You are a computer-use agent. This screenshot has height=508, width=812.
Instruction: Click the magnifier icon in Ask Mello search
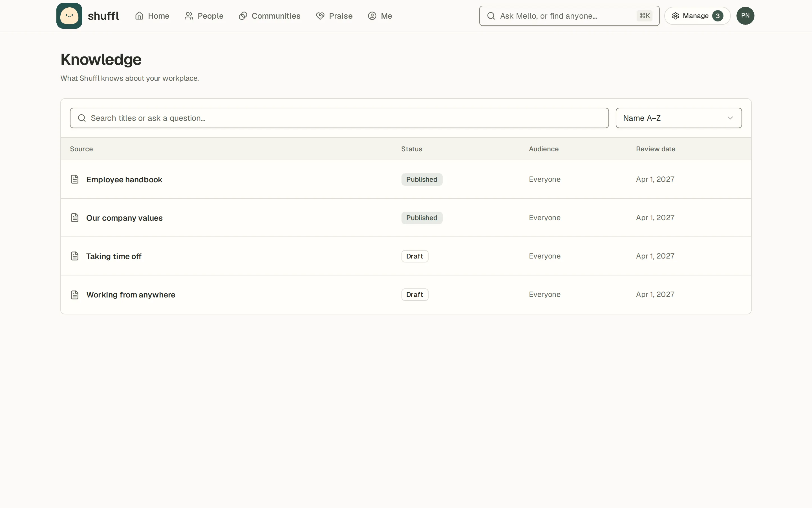(491, 16)
